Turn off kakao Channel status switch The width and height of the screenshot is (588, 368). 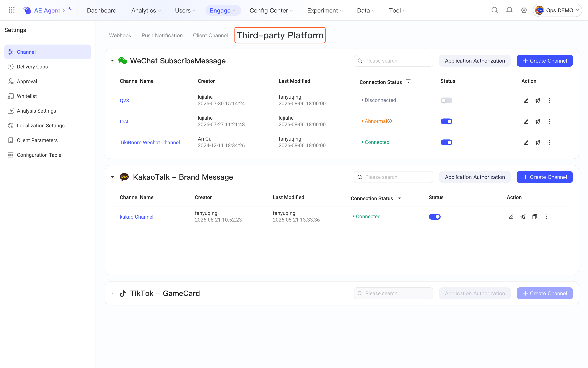point(435,217)
